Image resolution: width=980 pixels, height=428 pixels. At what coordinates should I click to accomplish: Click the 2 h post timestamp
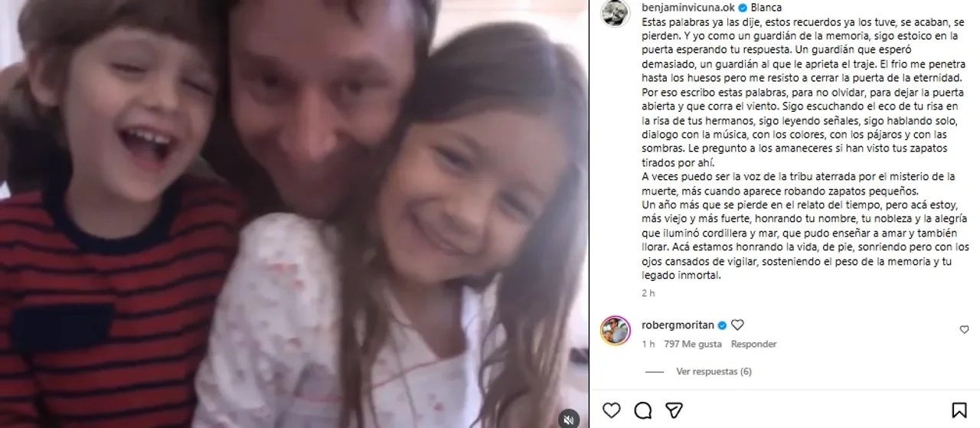pyautogui.click(x=648, y=292)
